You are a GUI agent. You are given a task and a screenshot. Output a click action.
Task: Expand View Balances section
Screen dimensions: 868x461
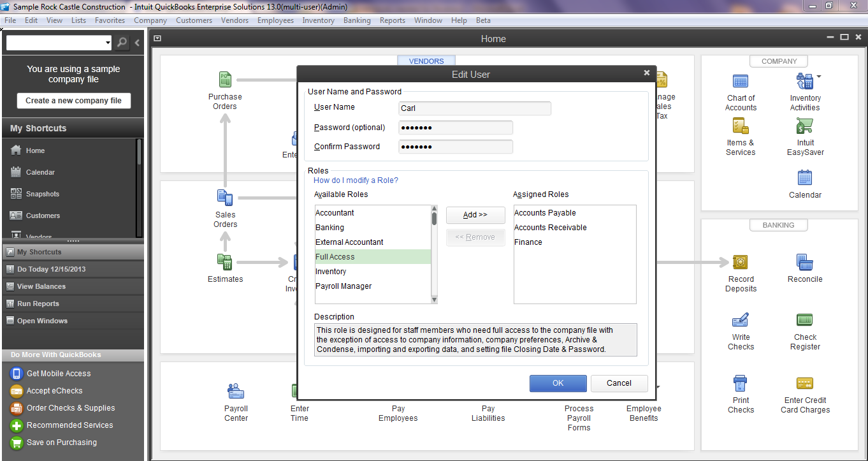(73, 286)
